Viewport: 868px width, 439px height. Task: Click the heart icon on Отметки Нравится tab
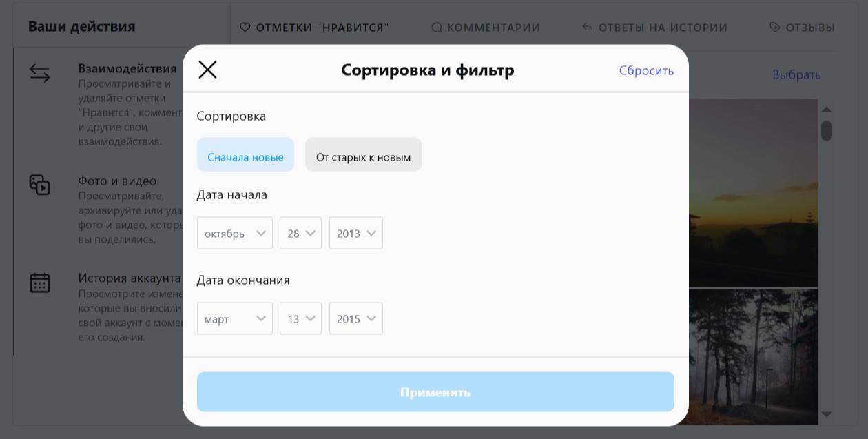[245, 28]
